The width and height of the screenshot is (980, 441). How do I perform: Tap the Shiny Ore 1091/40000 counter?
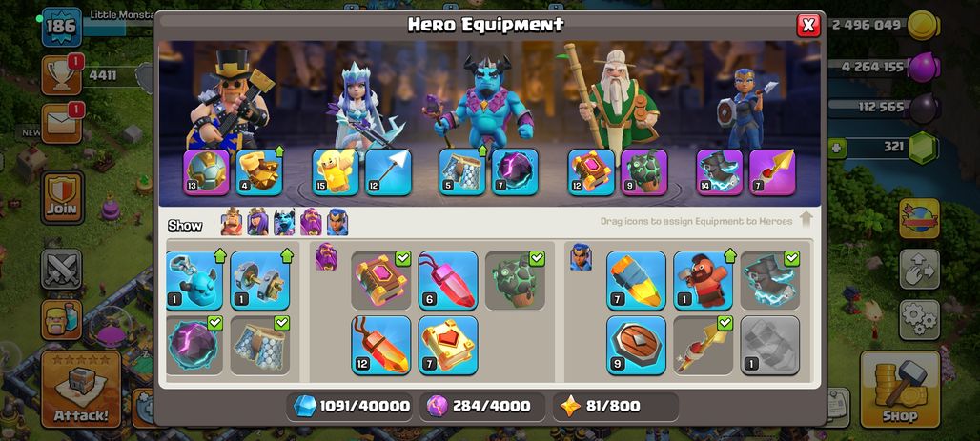(351, 407)
